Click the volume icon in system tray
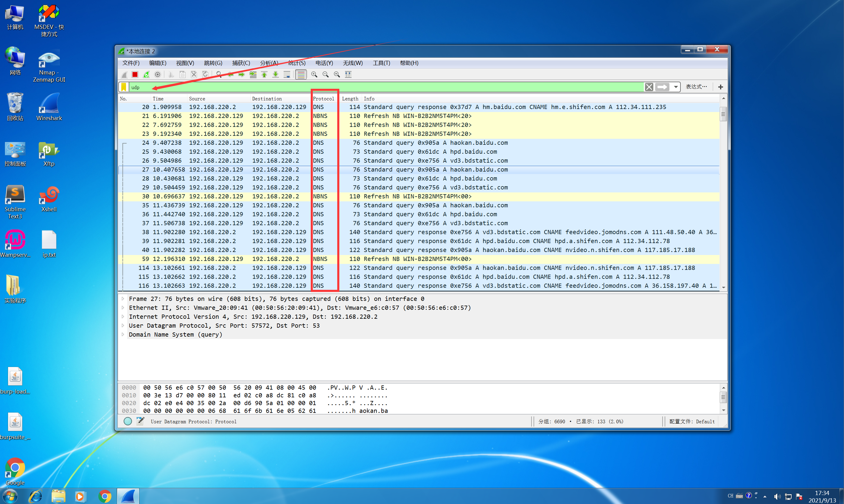The image size is (844, 504). pyautogui.click(x=777, y=496)
